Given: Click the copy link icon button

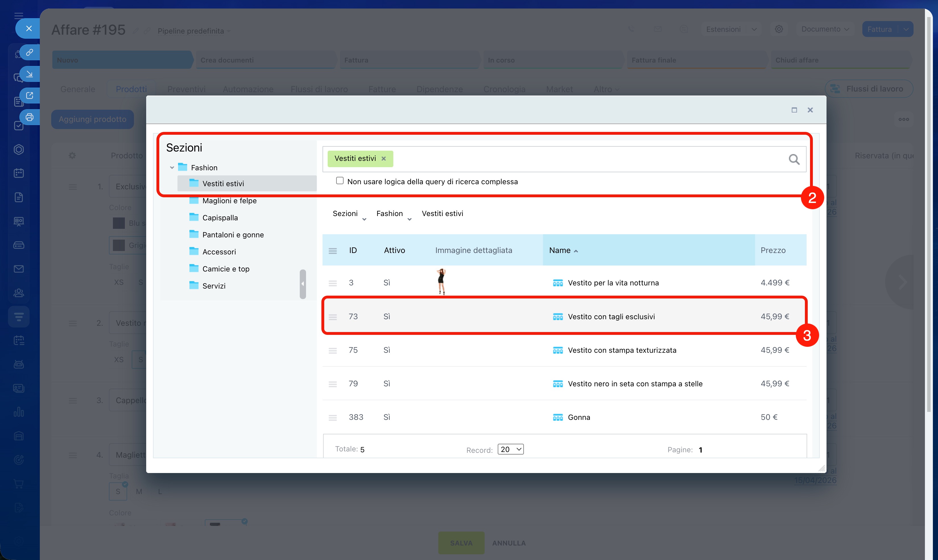Looking at the screenshot, I should (30, 52).
